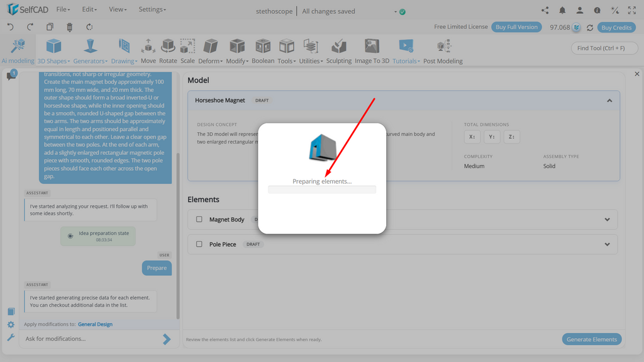
Task: Click the undo arrow icon
Action: [x=11, y=27]
